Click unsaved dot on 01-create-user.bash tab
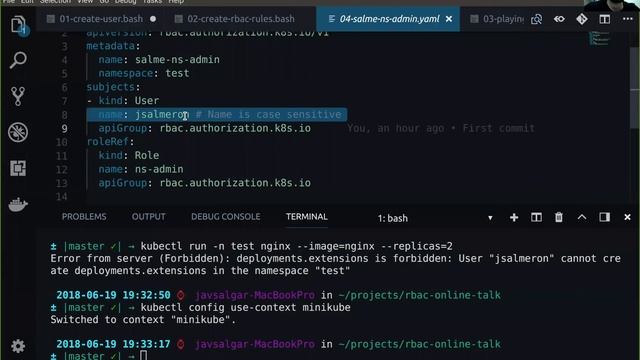This screenshot has height=360, width=640. tap(153, 19)
